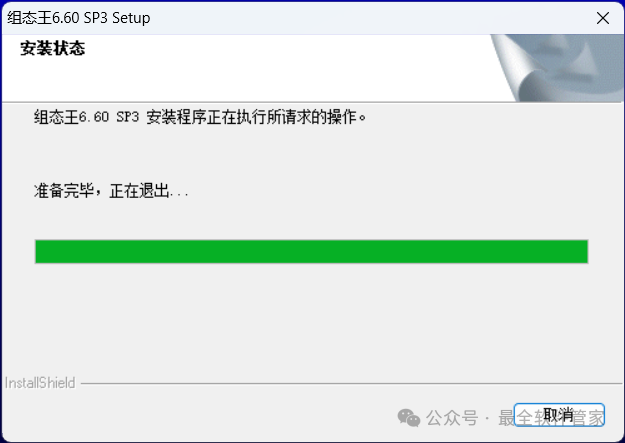
Task: Click the InstallShield brand label
Action: click(40, 383)
